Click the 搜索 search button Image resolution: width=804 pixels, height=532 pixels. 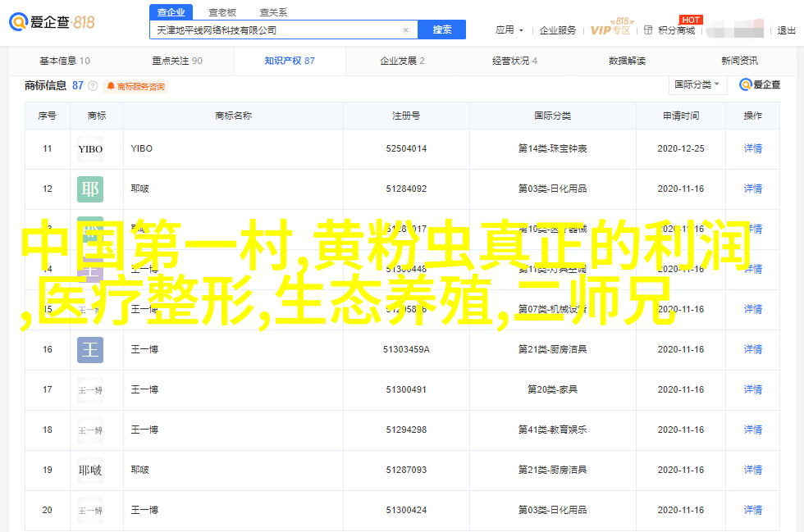click(442, 30)
